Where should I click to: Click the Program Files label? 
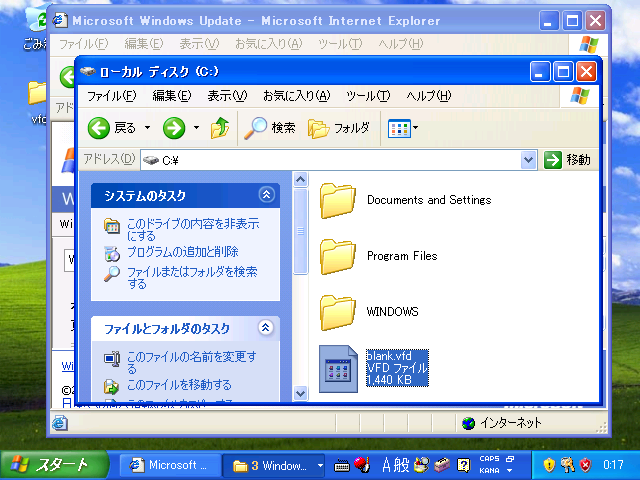click(402, 256)
